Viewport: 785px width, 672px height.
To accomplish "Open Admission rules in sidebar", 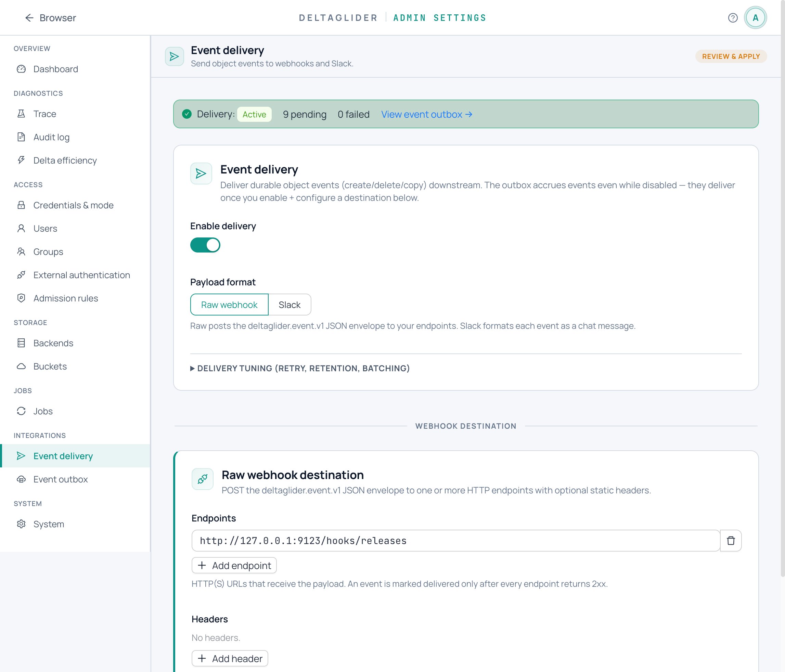I will coord(75,298).
